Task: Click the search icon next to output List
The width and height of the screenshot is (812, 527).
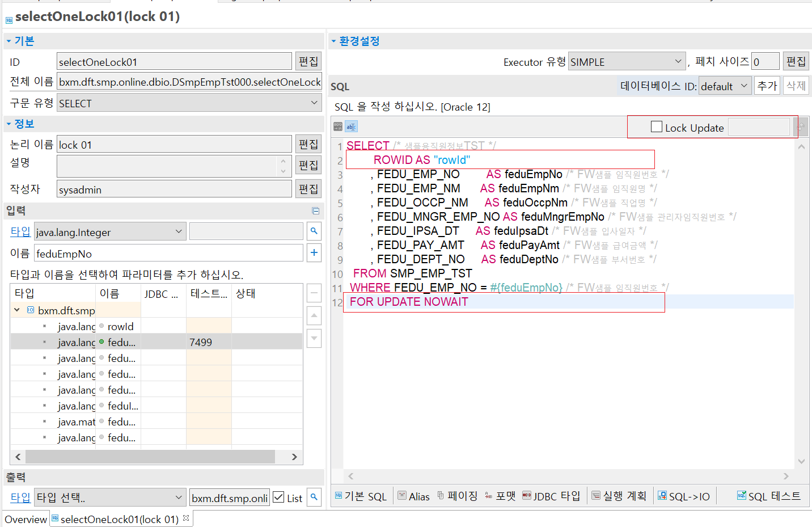Action: pos(314,497)
